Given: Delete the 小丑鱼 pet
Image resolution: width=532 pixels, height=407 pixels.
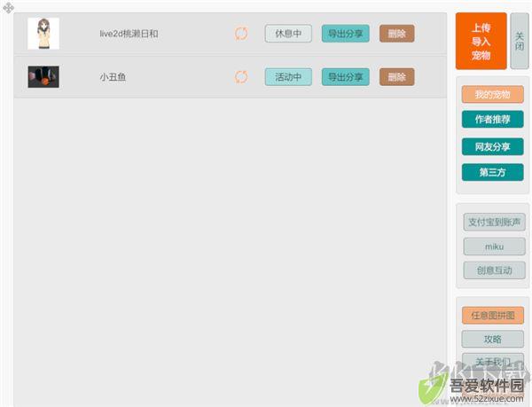Looking at the screenshot, I should (396, 77).
